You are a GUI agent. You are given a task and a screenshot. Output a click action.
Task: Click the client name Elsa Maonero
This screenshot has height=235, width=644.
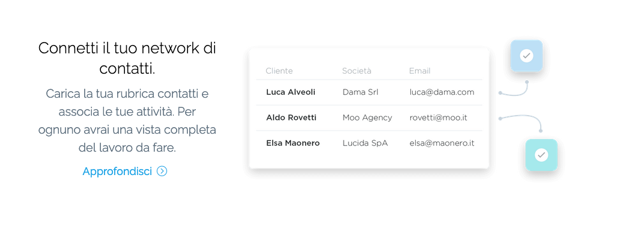[293, 143]
